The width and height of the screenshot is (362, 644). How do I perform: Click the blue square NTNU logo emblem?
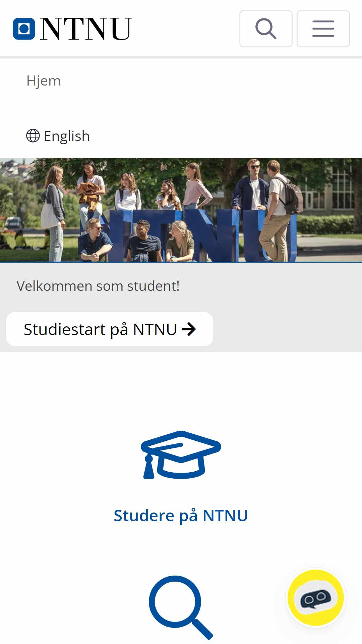[x=24, y=29]
